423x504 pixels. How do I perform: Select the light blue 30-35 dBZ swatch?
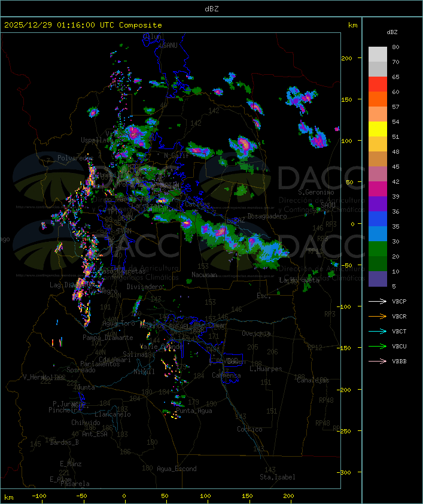(378, 234)
